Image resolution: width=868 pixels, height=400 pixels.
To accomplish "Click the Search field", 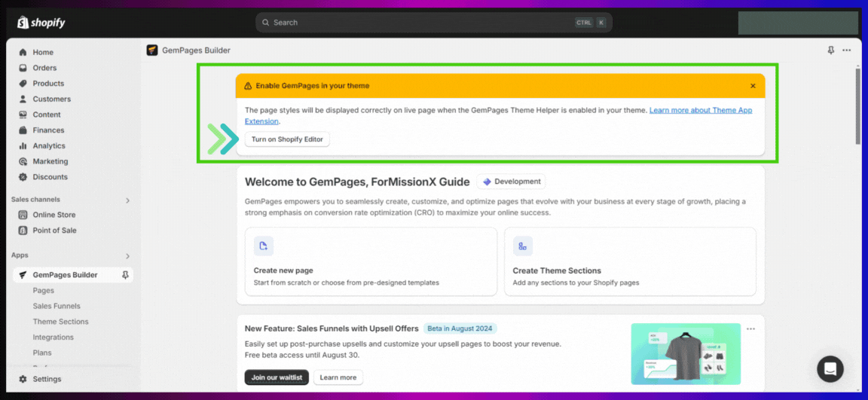I will [434, 23].
